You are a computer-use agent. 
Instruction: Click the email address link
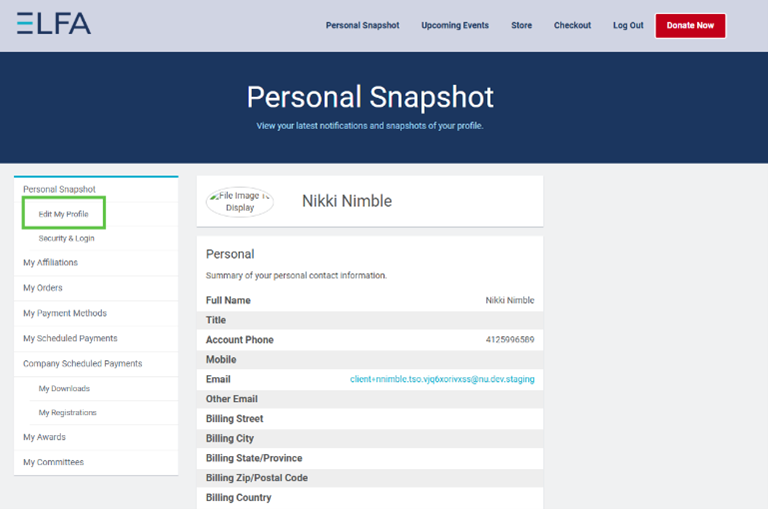click(442, 379)
